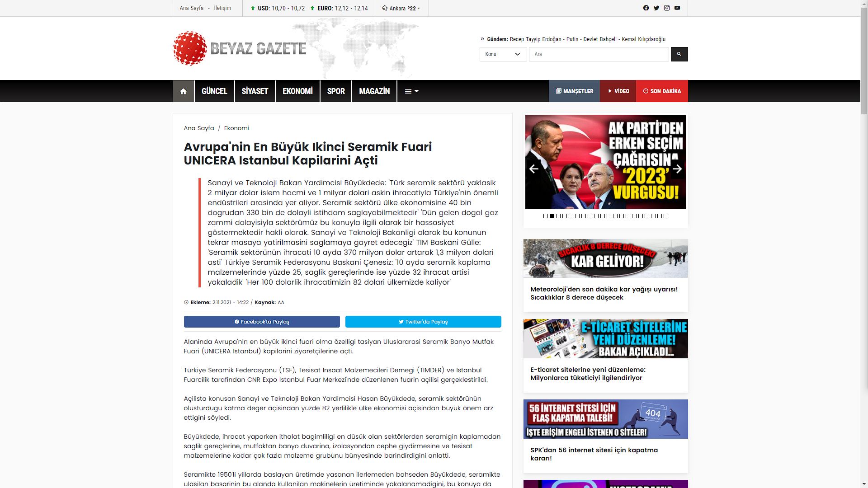Viewport: 868px width, 488px height.
Task: Focus the Ara search input
Action: click(x=599, y=54)
